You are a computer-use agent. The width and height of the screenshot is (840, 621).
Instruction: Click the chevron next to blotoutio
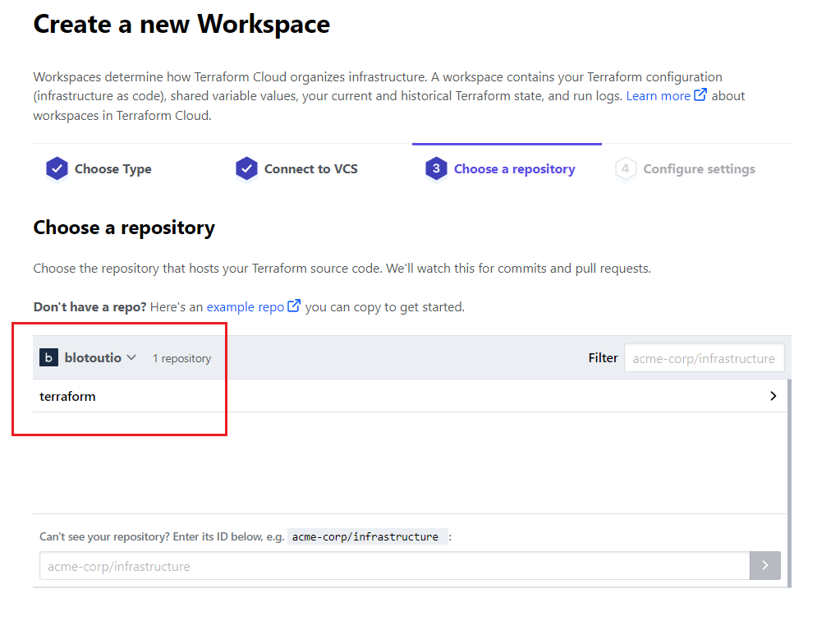click(x=131, y=357)
